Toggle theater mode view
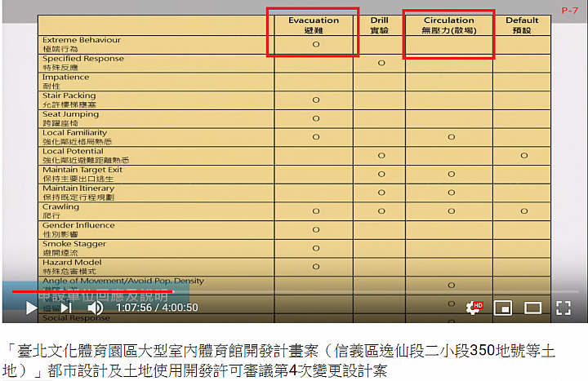The image size is (588, 381). pyautogui.click(x=532, y=308)
